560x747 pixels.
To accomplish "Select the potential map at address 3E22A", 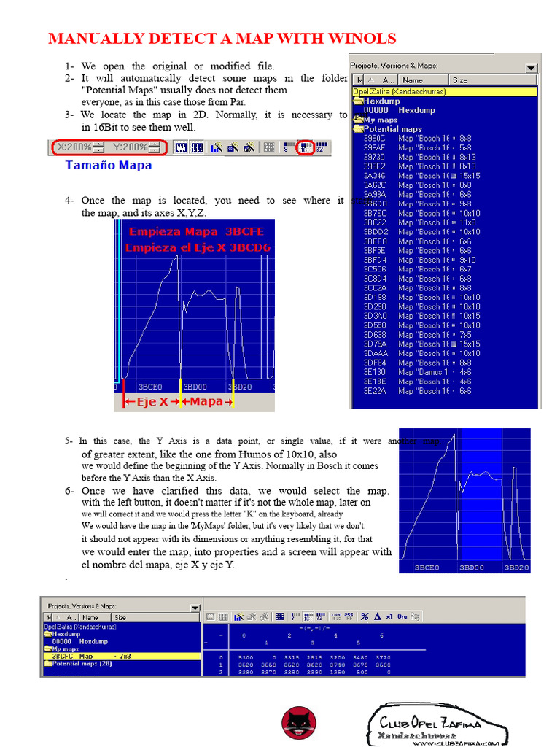I will [417, 391].
